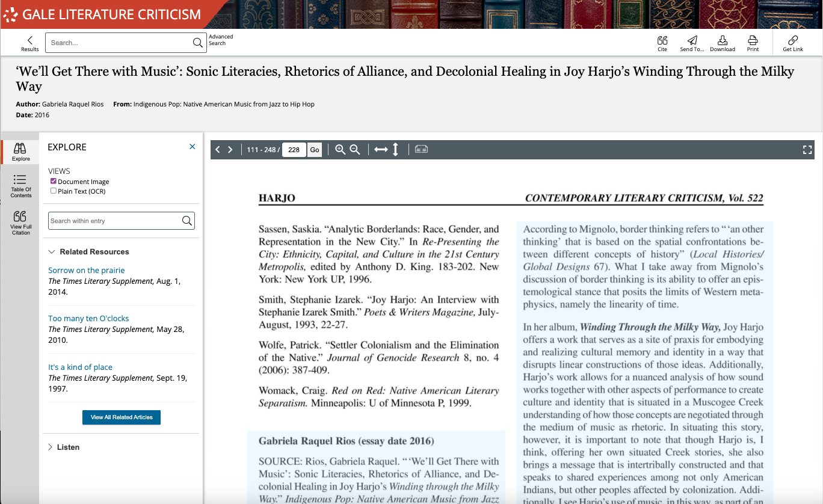Open the Send To options
823x504 pixels.
point(692,43)
